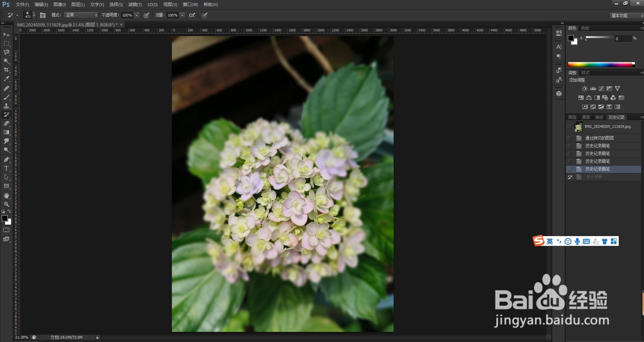
Task: Toggle pressure for opacity button
Action: (146, 15)
